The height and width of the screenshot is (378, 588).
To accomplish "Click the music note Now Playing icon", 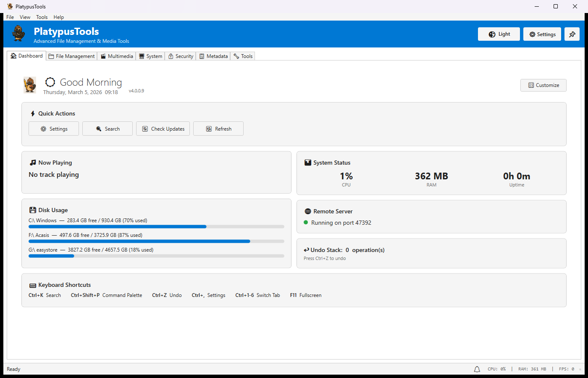I will coord(32,163).
